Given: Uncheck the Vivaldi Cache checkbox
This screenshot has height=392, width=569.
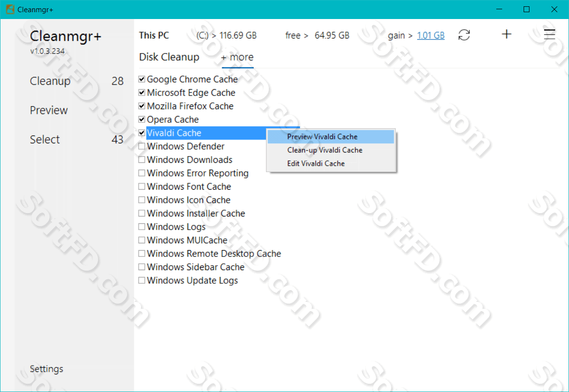Looking at the screenshot, I should [142, 133].
